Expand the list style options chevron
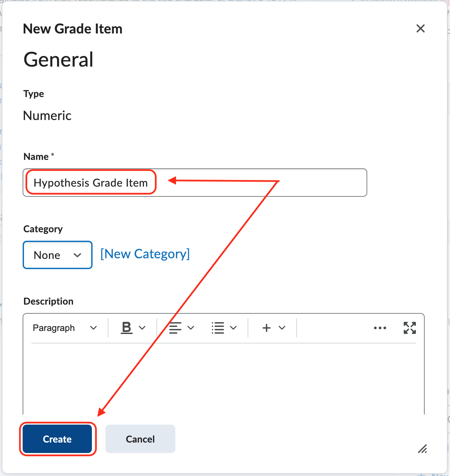Screen dimensions: 450x476 click(x=233, y=327)
